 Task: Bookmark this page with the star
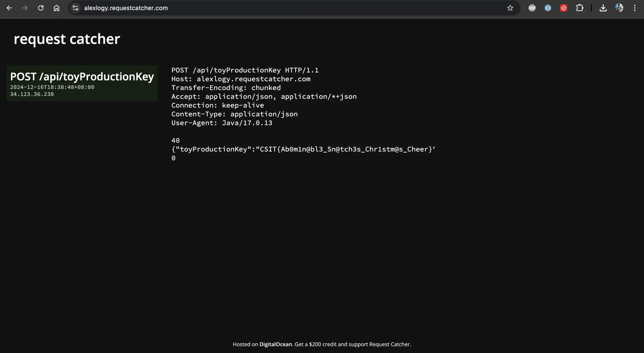click(x=510, y=8)
